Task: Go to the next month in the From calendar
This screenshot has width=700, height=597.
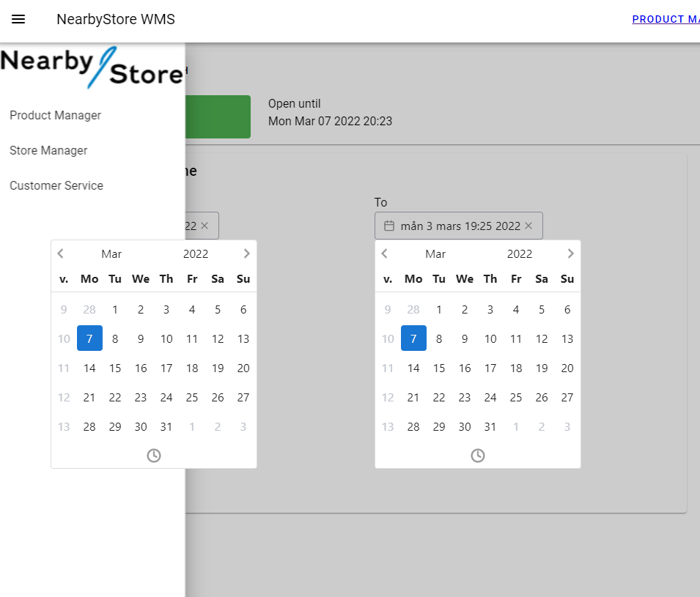Action: pyautogui.click(x=246, y=253)
